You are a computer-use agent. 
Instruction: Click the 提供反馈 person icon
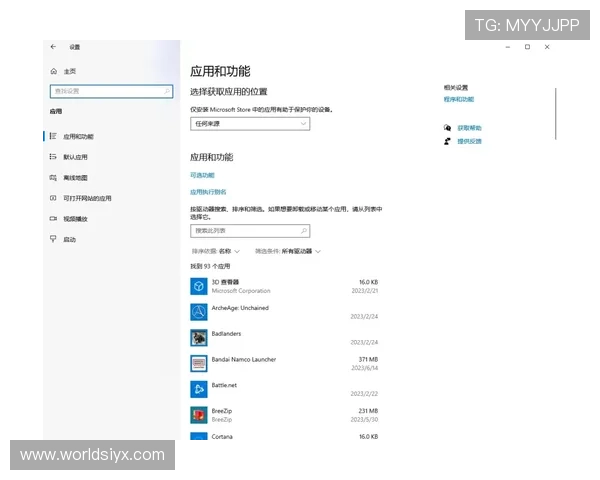447,141
